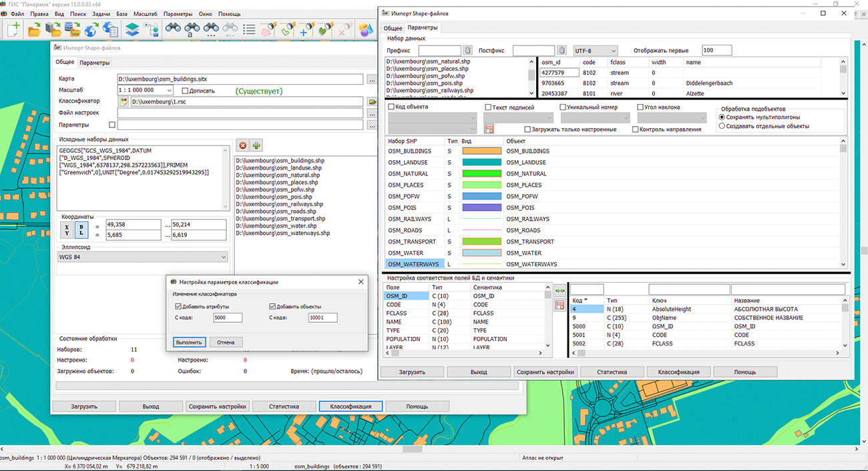Click the open classifier folder icon
Screen dimensions: 868x471
click(373, 102)
